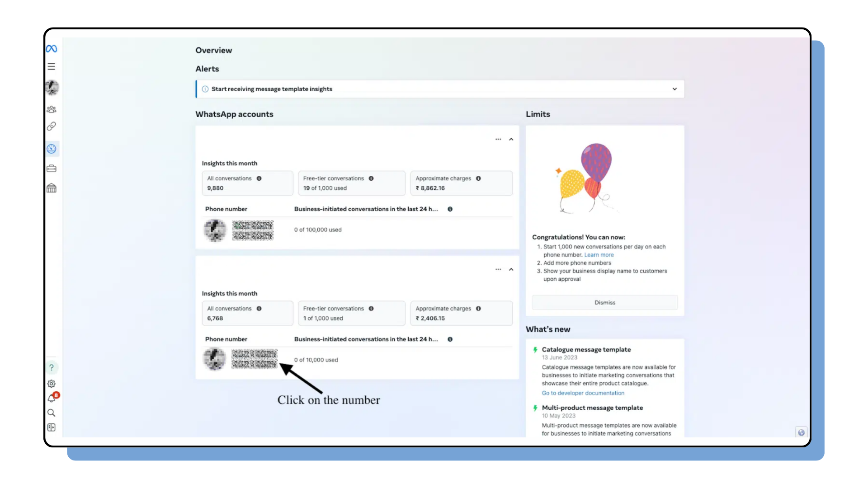
Task: Open the Settings gear icon
Action: pos(52,384)
